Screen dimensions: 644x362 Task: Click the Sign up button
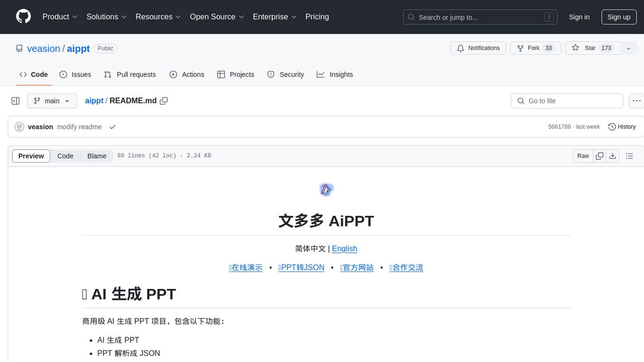(x=619, y=17)
